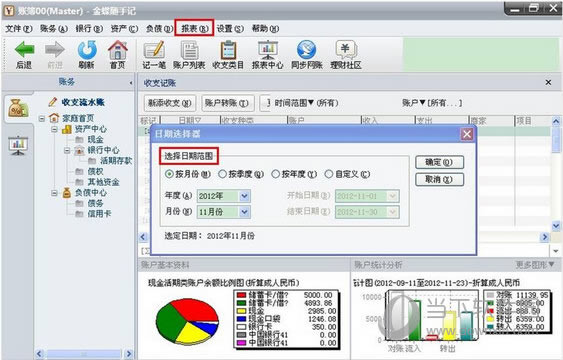Close the 日期选择器 dialog

(467, 134)
